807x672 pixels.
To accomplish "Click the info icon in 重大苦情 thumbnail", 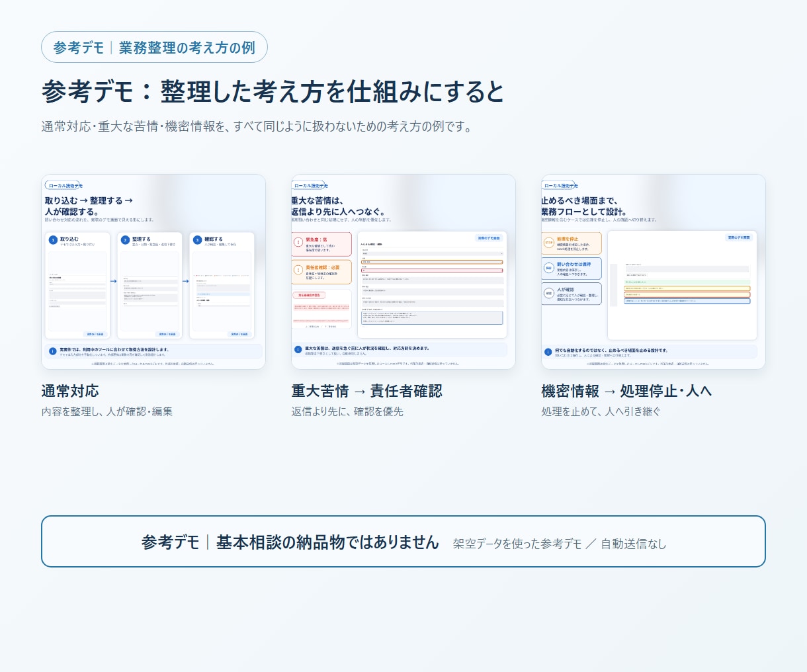I will [x=298, y=349].
